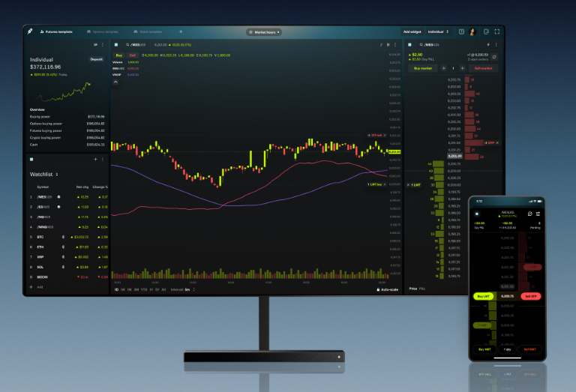The image size is (576, 392).
Task: Click the help icon beside the profile avatar
Action: pyautogui.click(x=461, y=32)
